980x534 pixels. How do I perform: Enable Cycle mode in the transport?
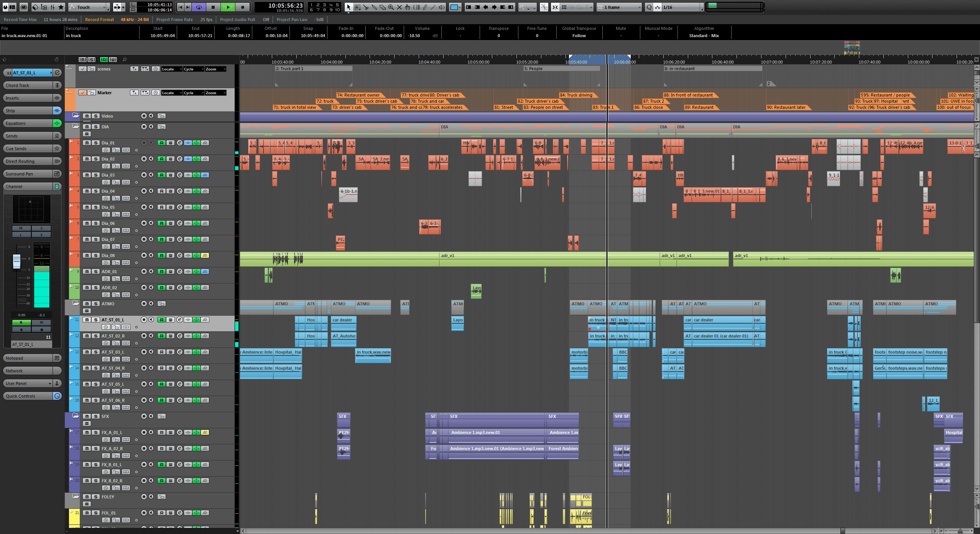(x=199, y=7)
